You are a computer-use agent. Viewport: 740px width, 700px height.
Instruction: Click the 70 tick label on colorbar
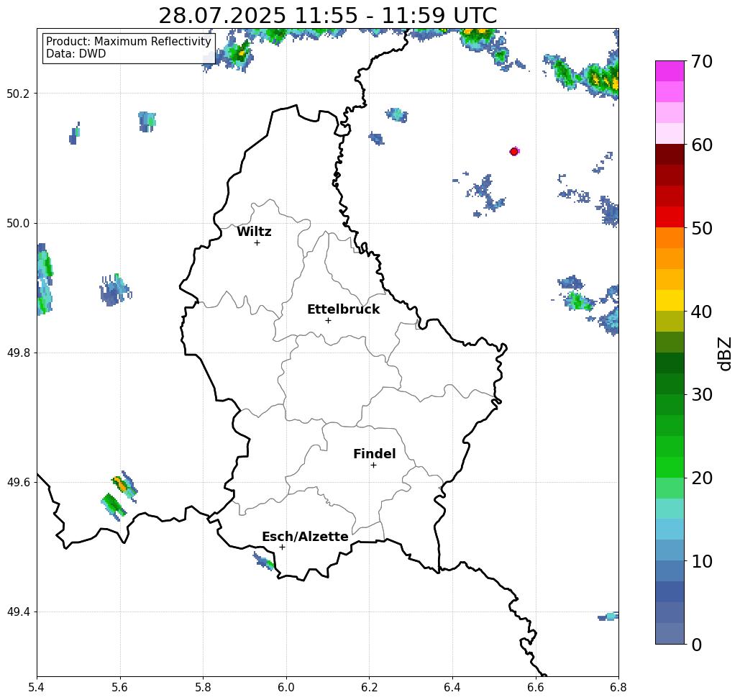[701, 61]
